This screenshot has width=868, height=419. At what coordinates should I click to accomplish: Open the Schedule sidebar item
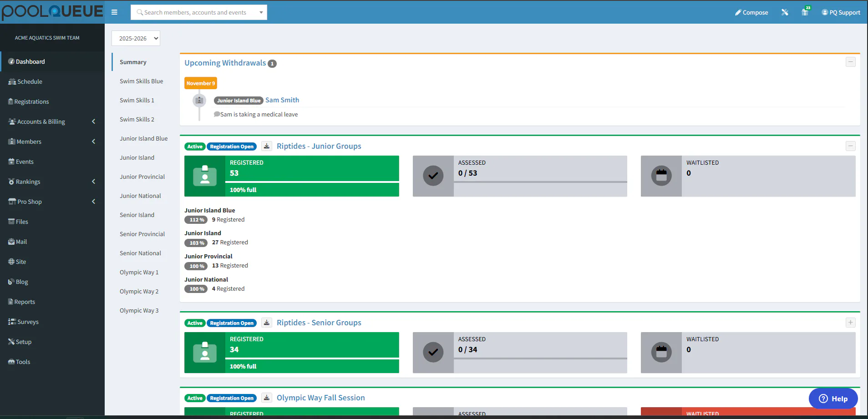pos(52,81)
